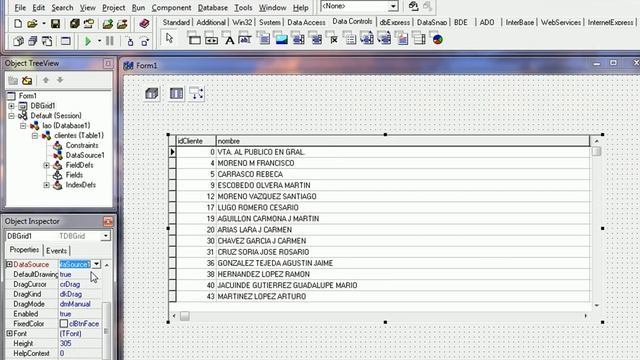Click the move up arrow in Object TreeView
This screenshot has width=640, height=360.
pyautogui.click(x=46, y=80)
